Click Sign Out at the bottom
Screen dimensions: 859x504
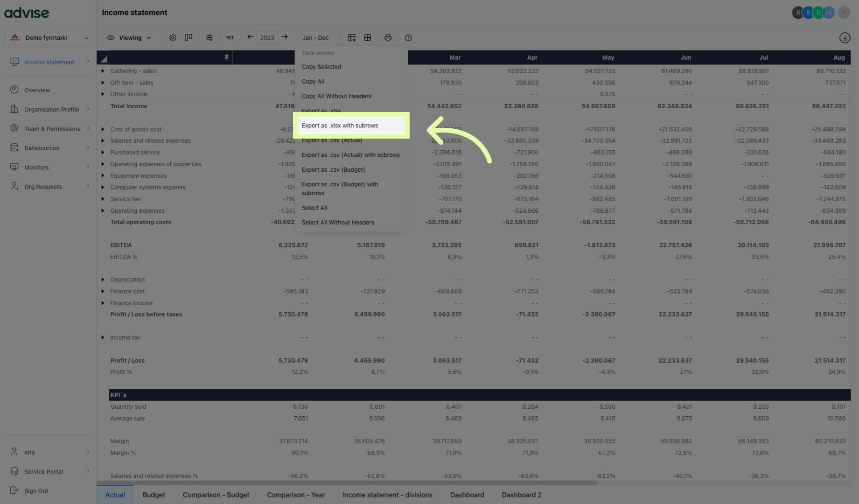36,490
